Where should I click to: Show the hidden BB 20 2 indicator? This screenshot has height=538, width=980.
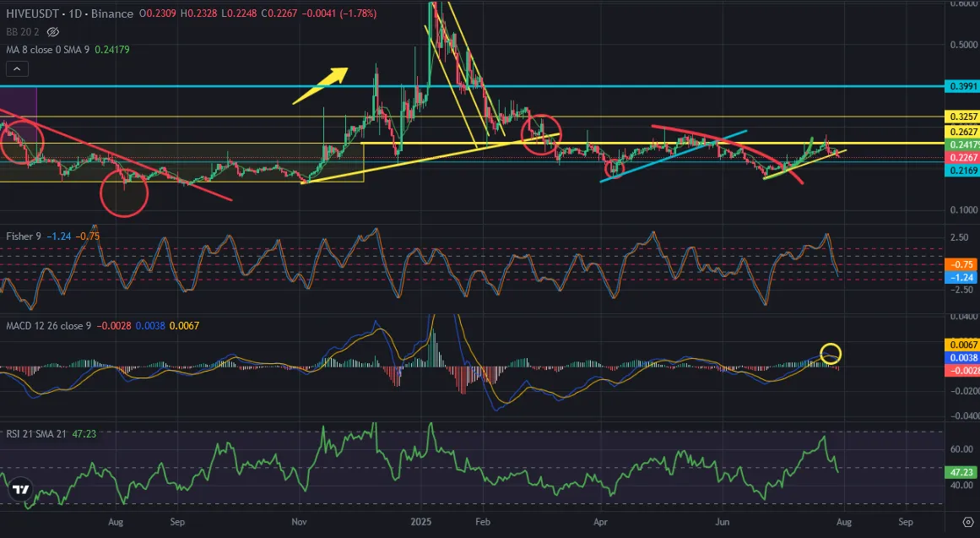(53, 32)
